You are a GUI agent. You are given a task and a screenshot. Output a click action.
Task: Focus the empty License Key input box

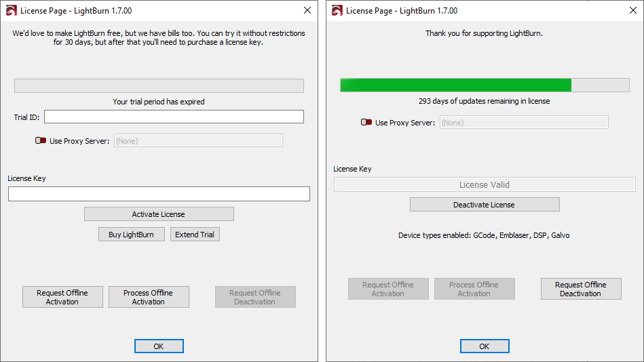[159, 194]
